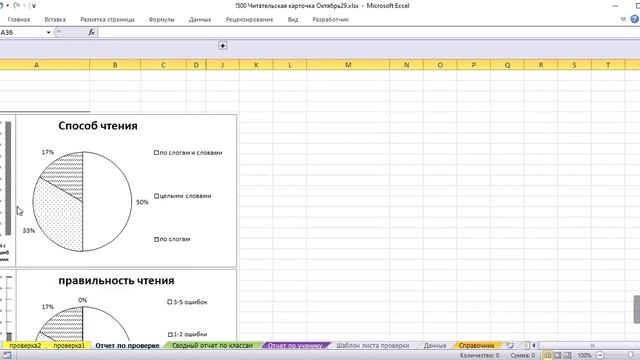Image resolution: width=640 pixels, height=360 pixels.
Task: Open the Undo history dropdown arrow
Action: [x=8, y=6]
